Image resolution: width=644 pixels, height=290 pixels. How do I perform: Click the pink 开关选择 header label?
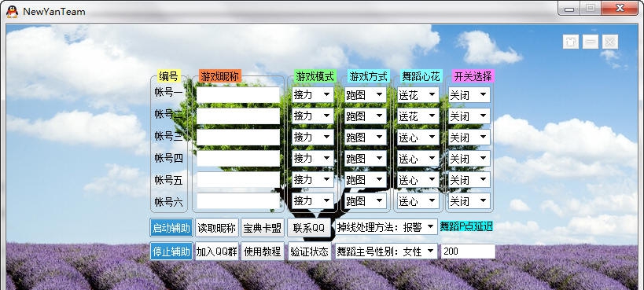473,76
